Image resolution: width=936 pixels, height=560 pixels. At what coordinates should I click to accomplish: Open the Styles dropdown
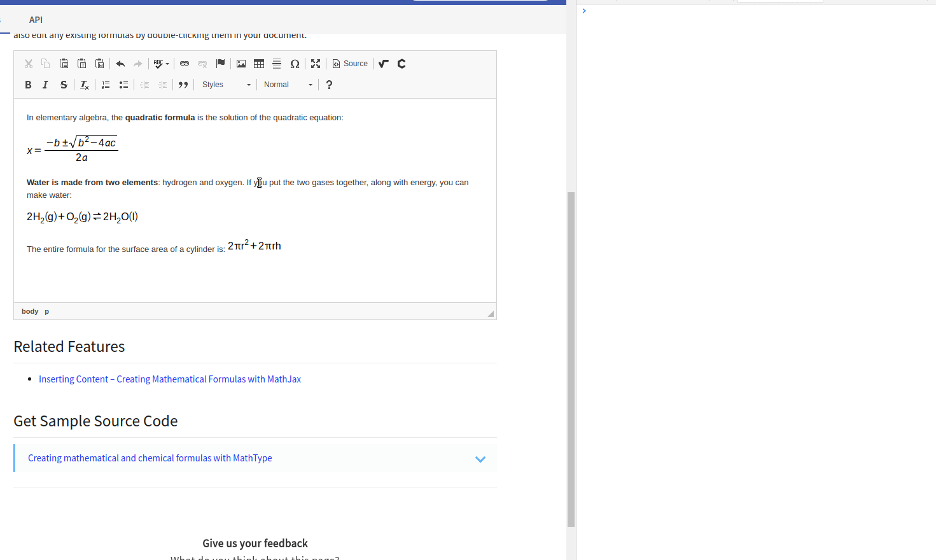pyautogui.click(x=226, y=84)
